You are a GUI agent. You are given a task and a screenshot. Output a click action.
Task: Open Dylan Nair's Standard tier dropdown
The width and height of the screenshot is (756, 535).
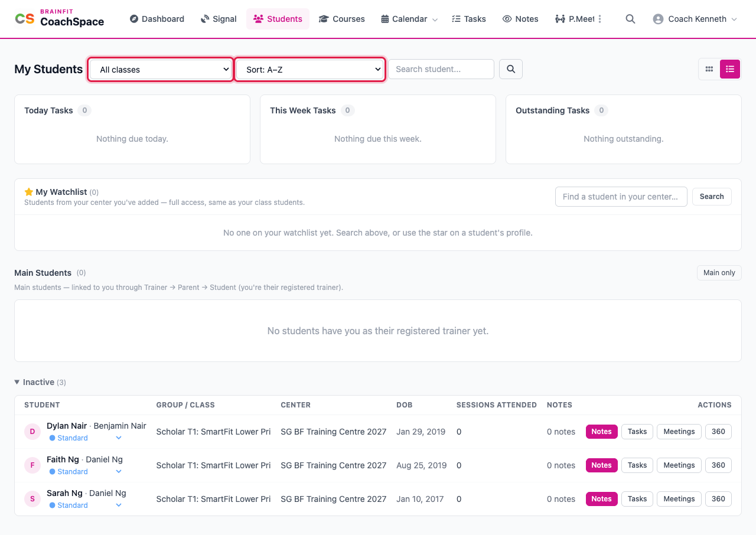[x=86, y=438]
